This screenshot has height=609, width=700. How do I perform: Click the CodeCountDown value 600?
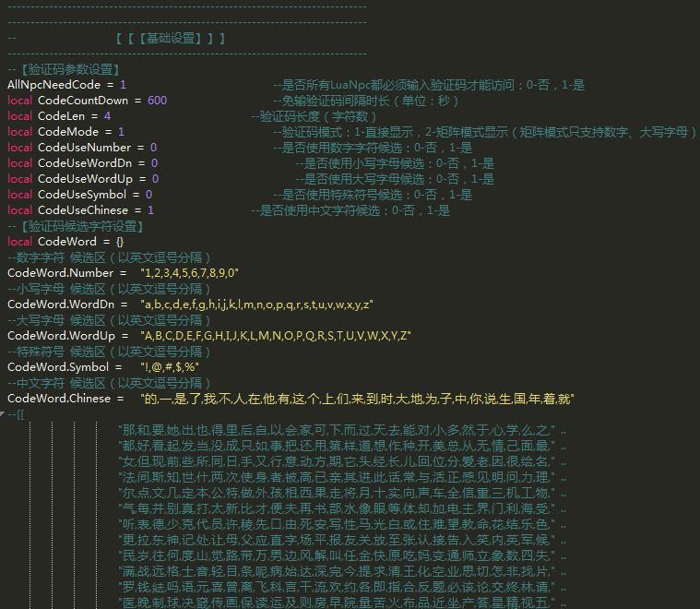pos(157,101)
